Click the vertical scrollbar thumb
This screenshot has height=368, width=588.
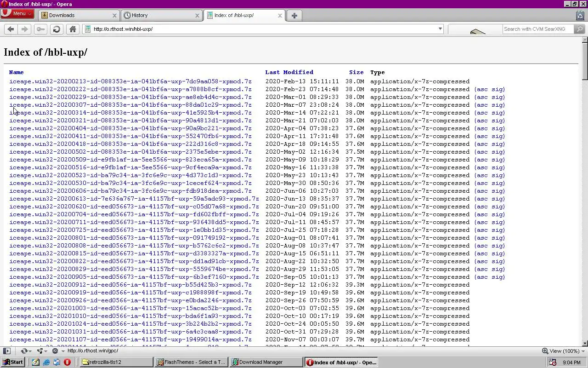(585, 61)
